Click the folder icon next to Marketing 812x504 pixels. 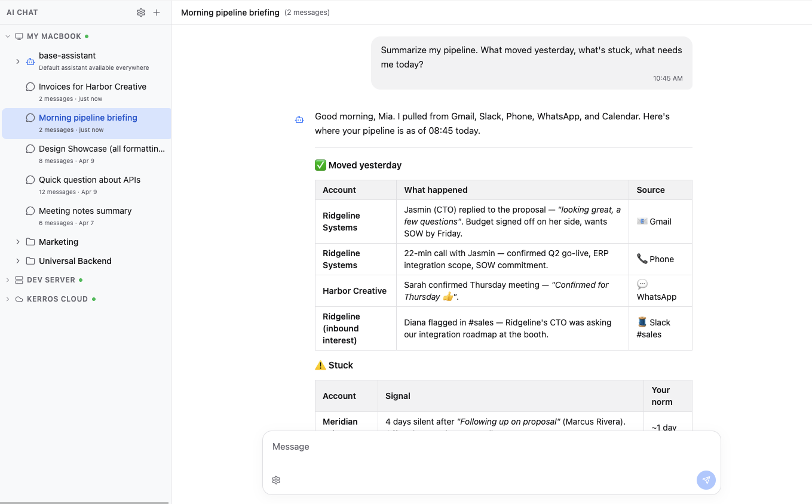pos(30,242)
